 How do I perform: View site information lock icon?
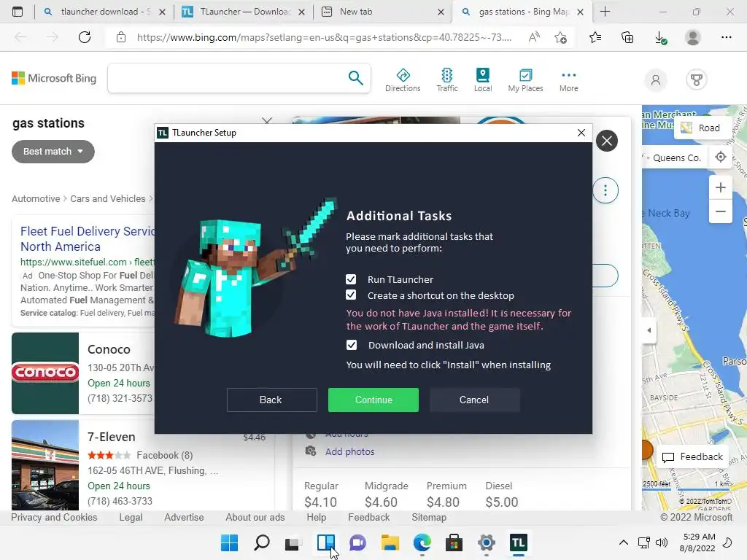point(121,37)
